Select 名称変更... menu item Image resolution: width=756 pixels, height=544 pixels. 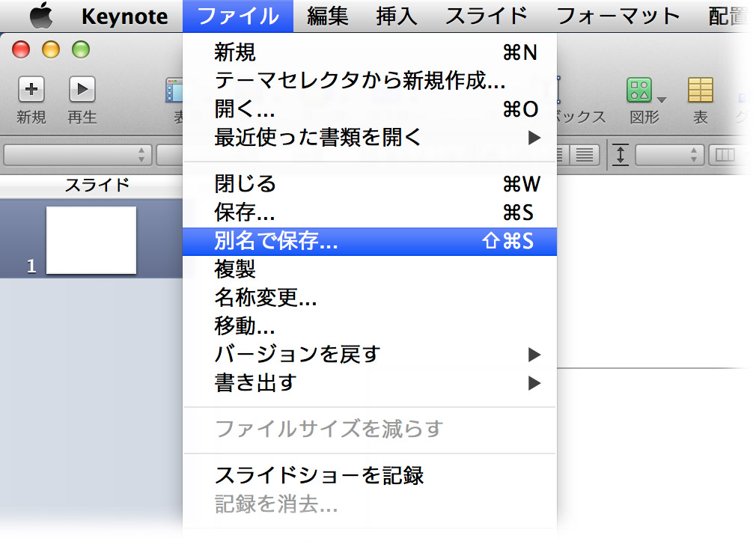pyautogui.click(x=370, y=297)
